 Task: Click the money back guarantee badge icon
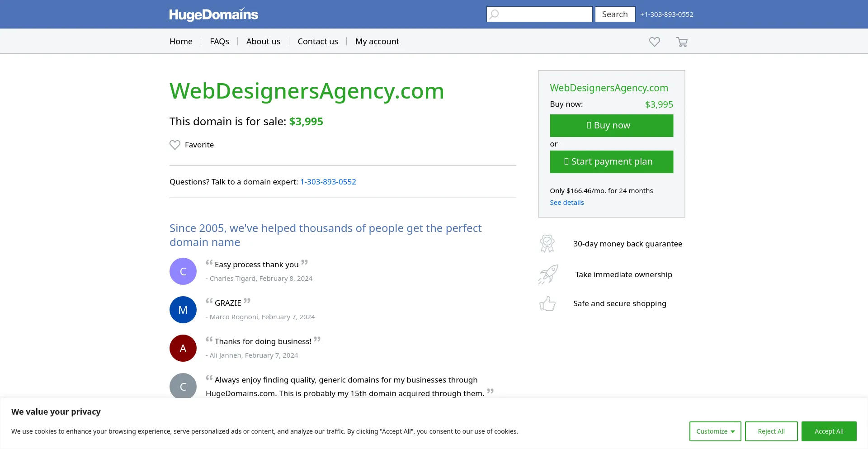[547, 244]
